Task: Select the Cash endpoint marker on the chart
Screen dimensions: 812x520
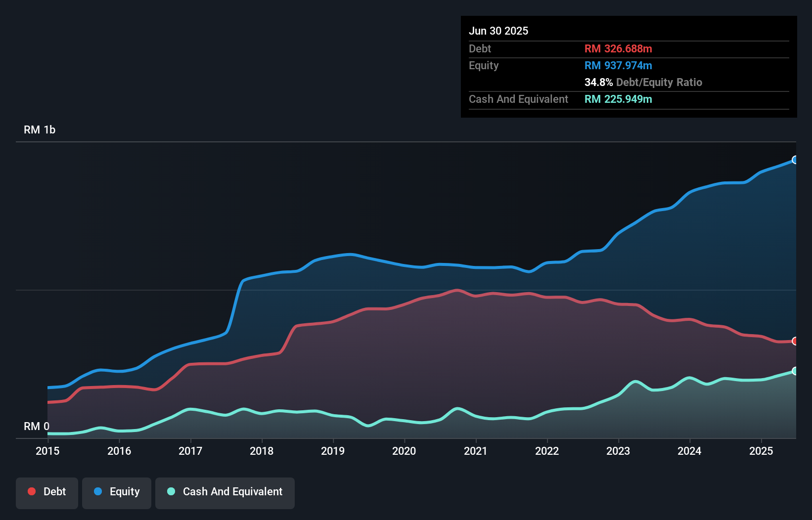Action: click(795, 371)
